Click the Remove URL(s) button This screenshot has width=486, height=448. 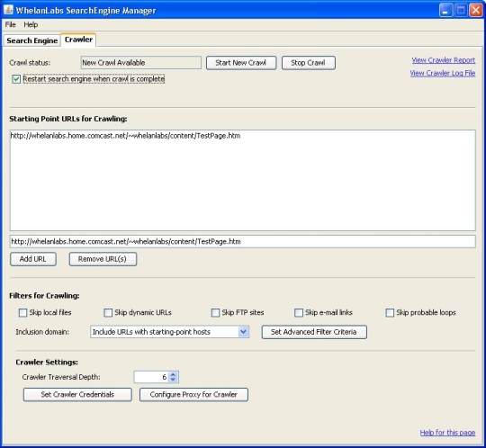coord(103,259)
